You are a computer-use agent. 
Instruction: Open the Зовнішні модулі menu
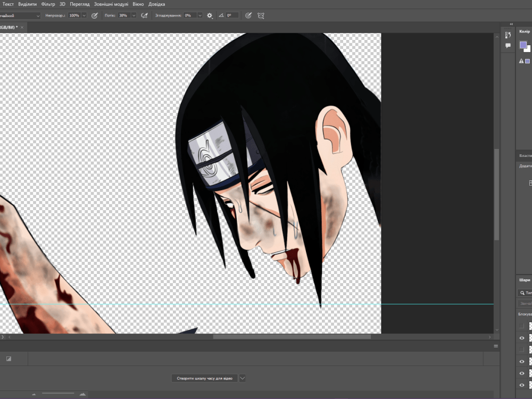[111, 4]
